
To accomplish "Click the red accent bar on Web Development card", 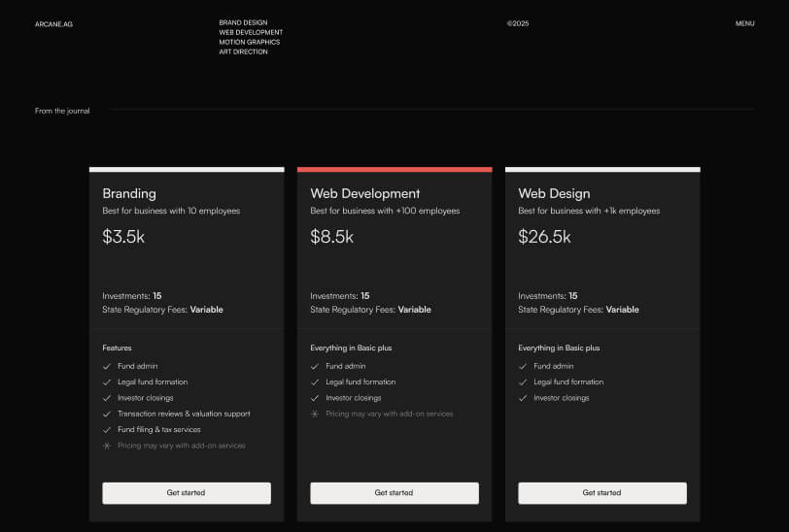I will (394, 169).
